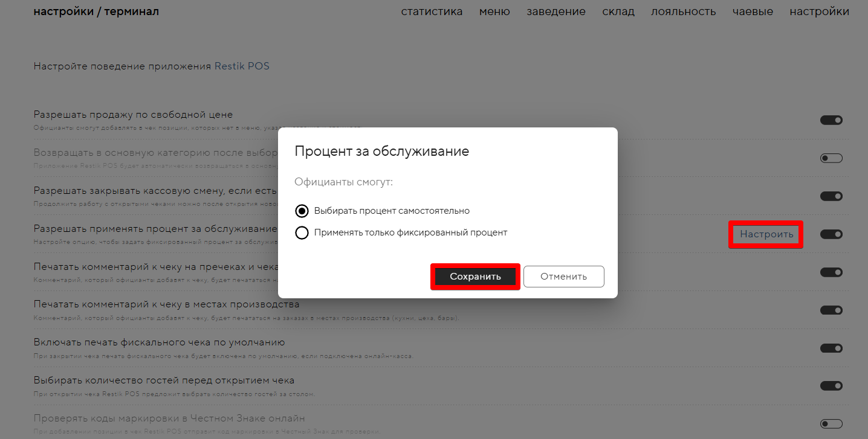The height and width of the screenshot is (439, 868).
Task: Open Настроить link for service percent
Action: pos(766,234)
